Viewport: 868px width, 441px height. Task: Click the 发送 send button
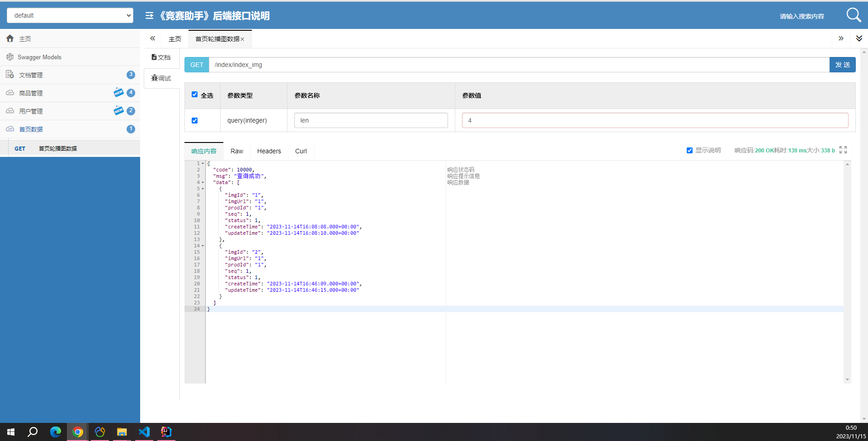click(843, 65)
